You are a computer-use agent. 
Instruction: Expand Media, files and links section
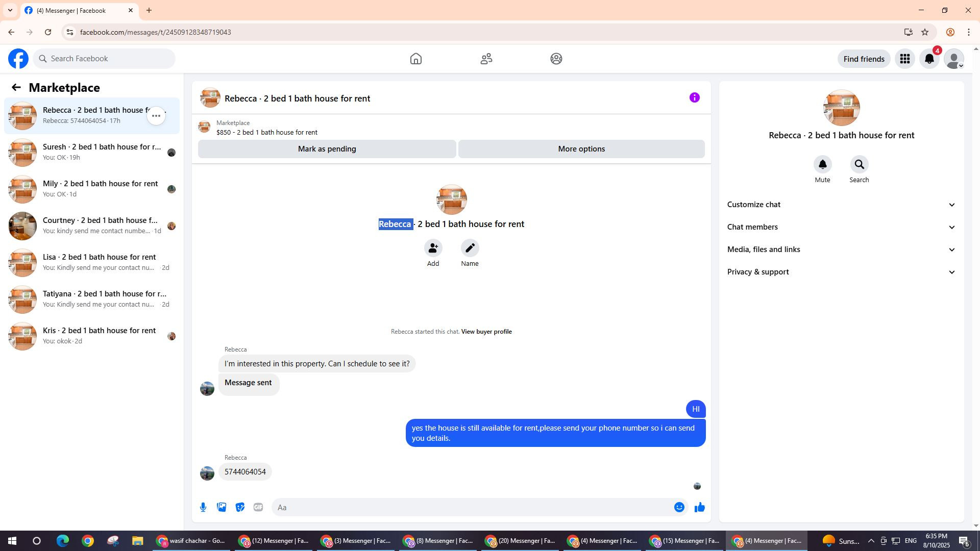[x=841, y=249]
